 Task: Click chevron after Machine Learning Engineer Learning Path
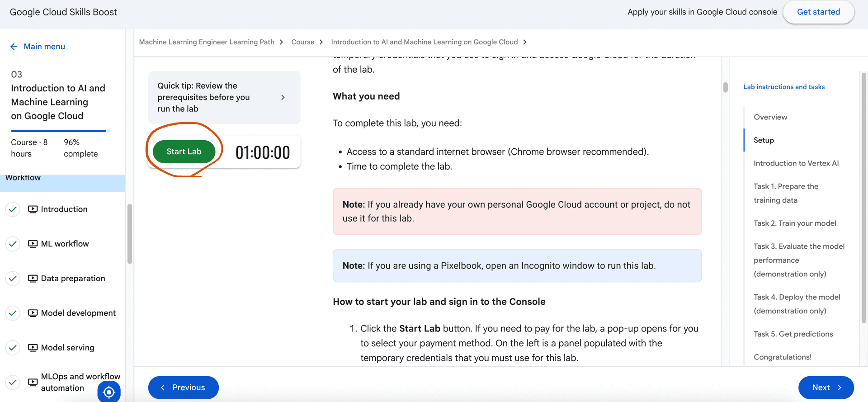click(x=281, y=42)
